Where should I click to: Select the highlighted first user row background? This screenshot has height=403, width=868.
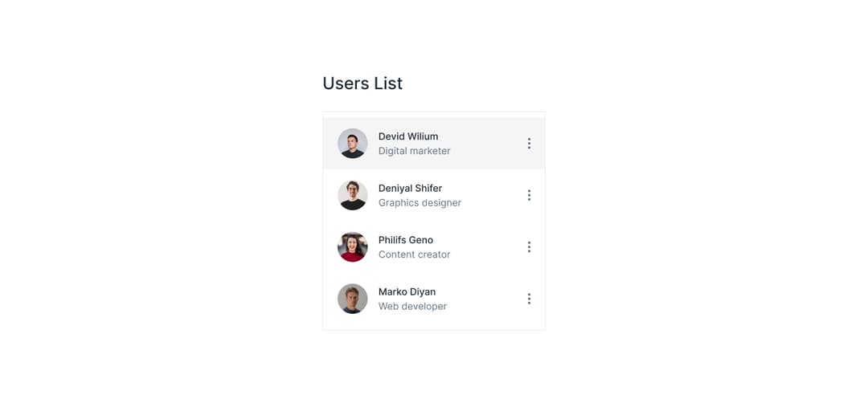click(x=434, y=144)
